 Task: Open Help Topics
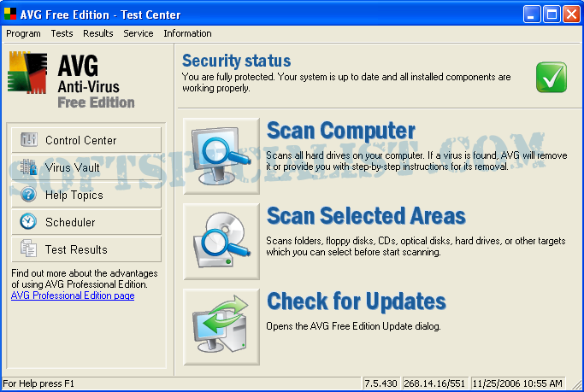point(86,195)
